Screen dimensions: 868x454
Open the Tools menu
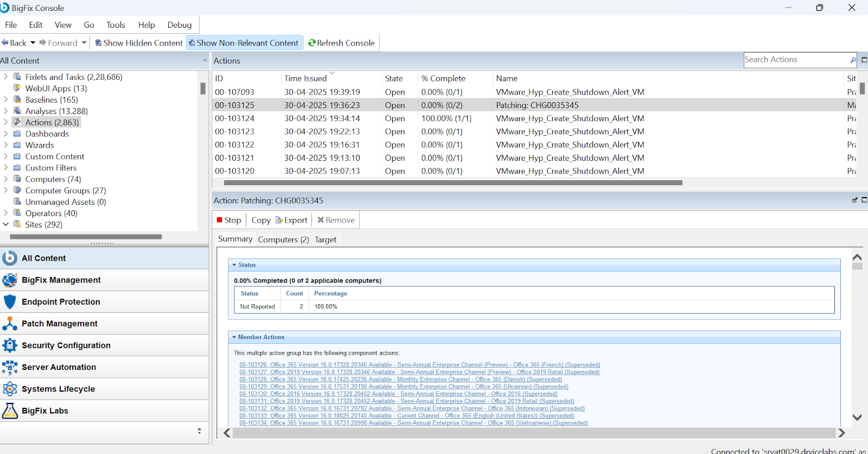(116, 25)
